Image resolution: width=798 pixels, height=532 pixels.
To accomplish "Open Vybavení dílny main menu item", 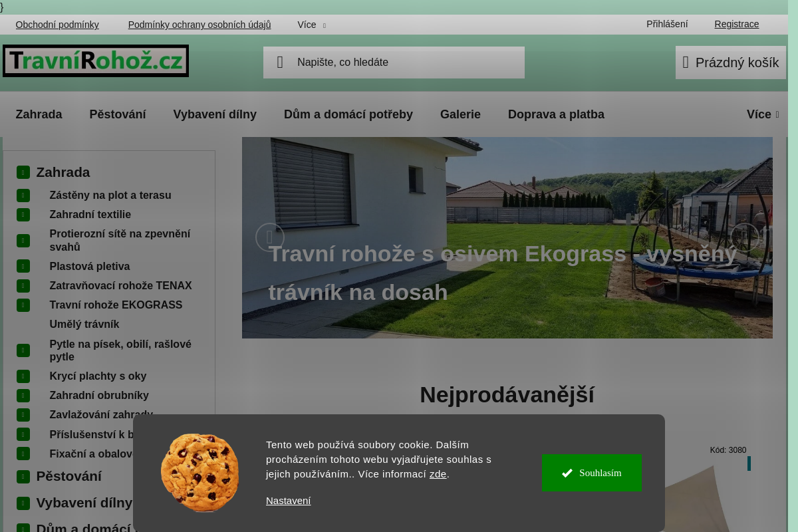I will click(x=215, y=114).
